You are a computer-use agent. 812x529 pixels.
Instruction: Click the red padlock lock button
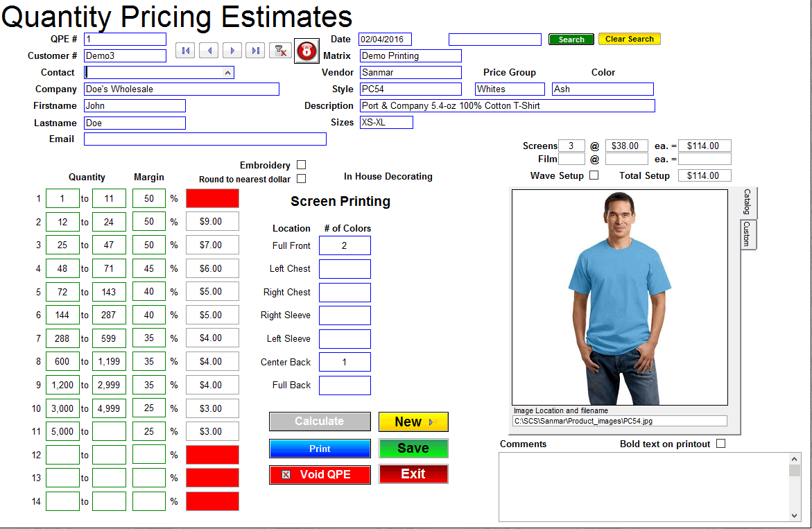(x=306, y=51)
